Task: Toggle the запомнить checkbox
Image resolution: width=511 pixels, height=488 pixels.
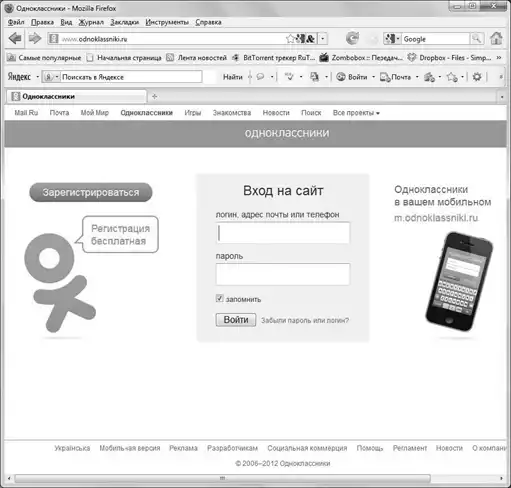Action: tap(219, 299)
